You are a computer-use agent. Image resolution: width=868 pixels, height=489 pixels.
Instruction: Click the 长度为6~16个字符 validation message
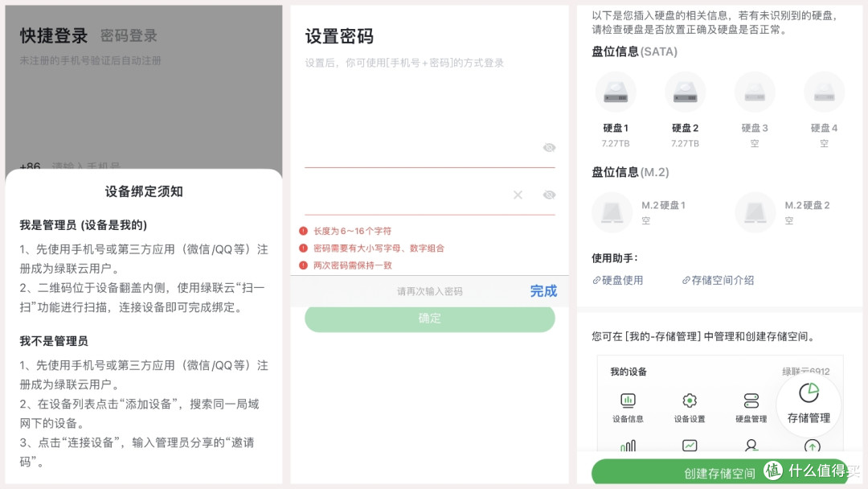(352, 231)
